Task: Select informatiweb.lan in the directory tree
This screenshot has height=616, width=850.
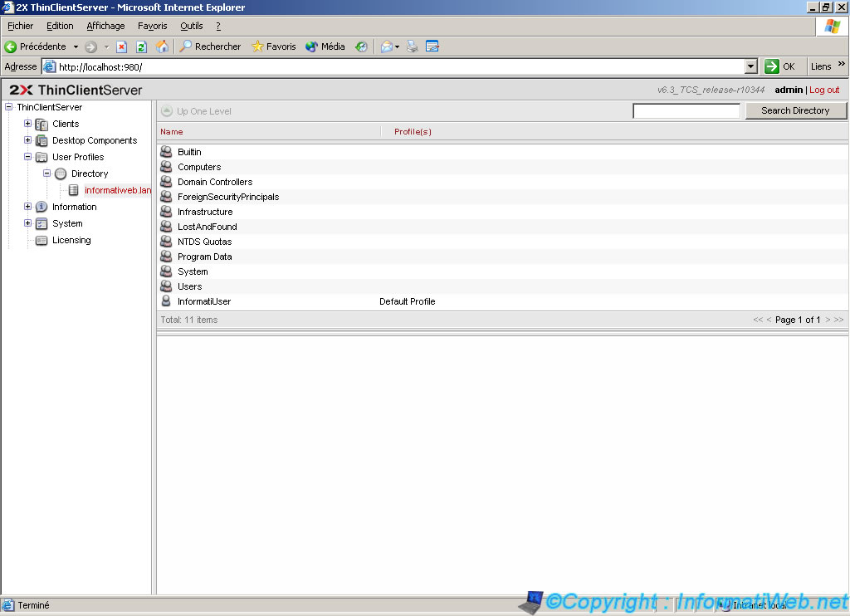Action: (117, 189)
